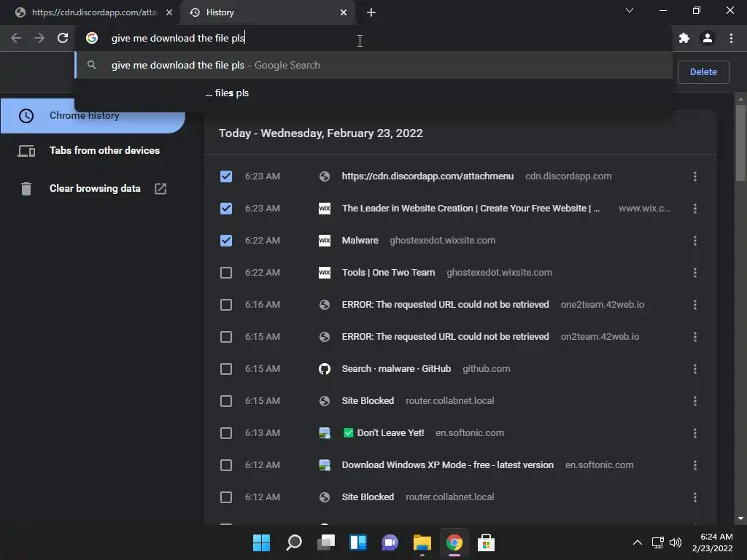Open the Teams Chat taskbar icon
Viewport: 747px width, 560px height.
(x=390, y=542)
